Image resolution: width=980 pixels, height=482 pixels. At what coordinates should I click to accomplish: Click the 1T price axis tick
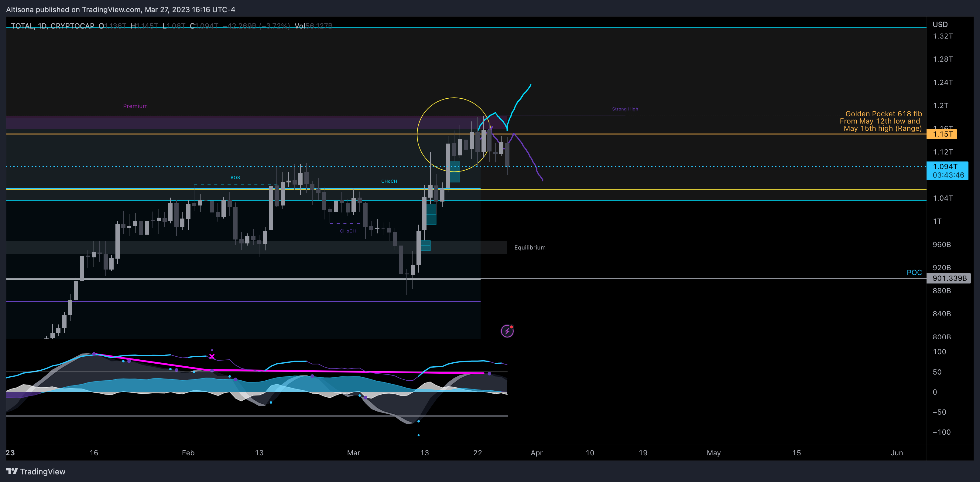(937, 221)
